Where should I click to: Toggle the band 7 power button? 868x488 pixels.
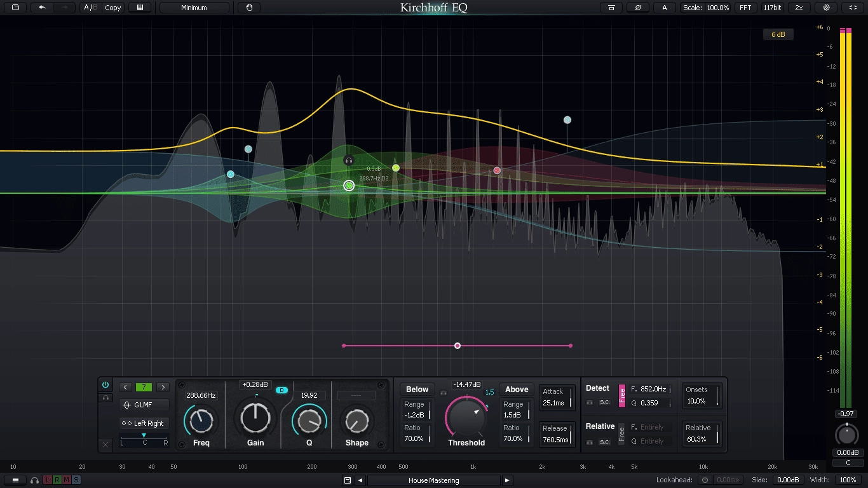coord(105,384)
